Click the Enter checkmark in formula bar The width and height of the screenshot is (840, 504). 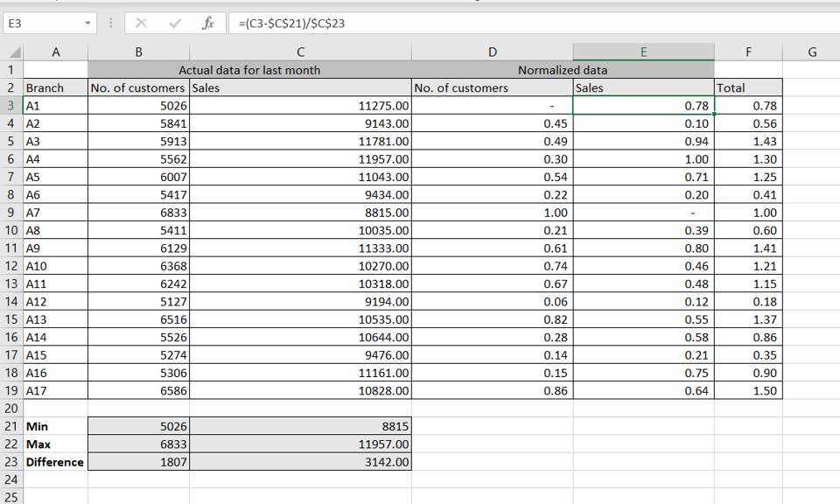[175, 24]
